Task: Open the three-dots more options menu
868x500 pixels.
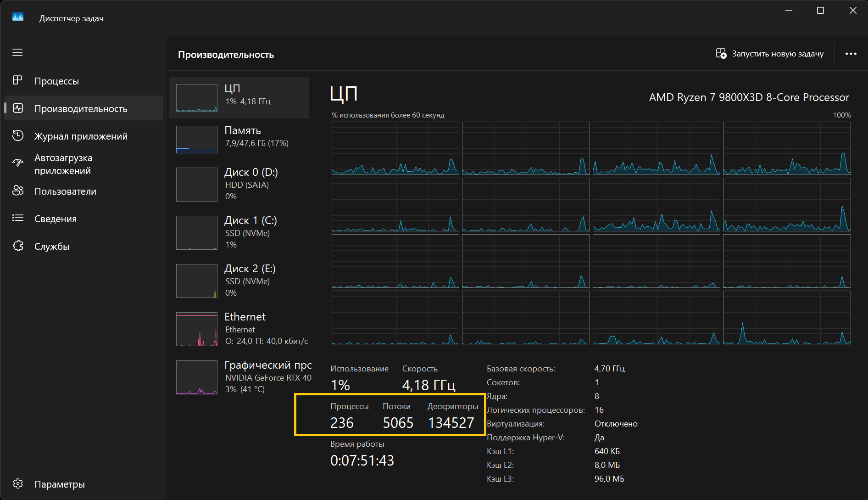Action: pos(851,54)
